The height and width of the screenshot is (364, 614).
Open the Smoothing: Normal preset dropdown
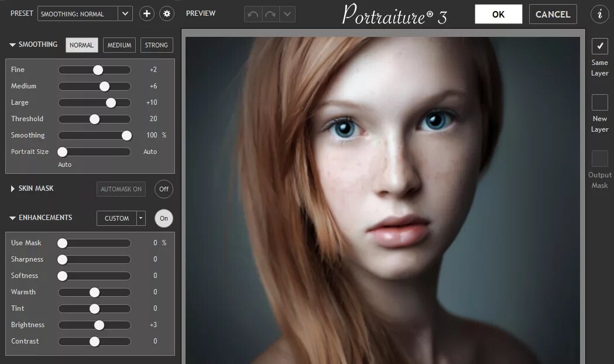[x=85, y=13]
